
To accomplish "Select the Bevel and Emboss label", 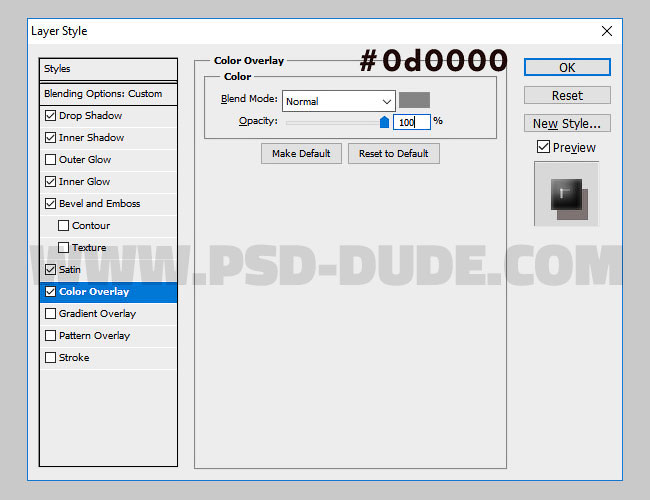I will pyautogui.click(x=99, y=204).
